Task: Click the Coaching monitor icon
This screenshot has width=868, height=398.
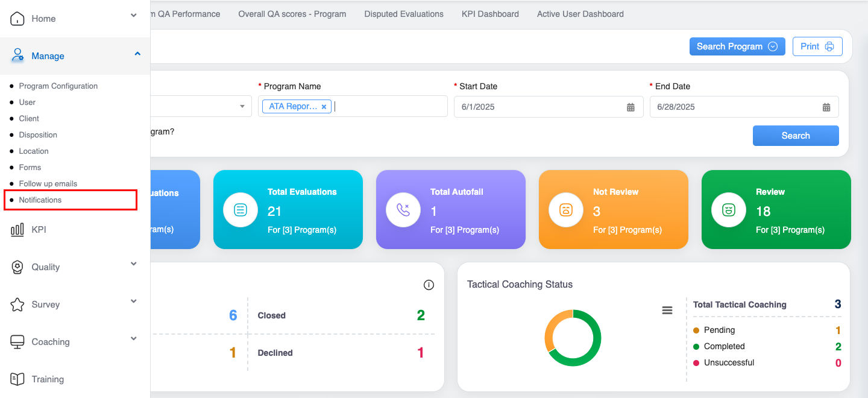Action: click(x=17, y=342)
